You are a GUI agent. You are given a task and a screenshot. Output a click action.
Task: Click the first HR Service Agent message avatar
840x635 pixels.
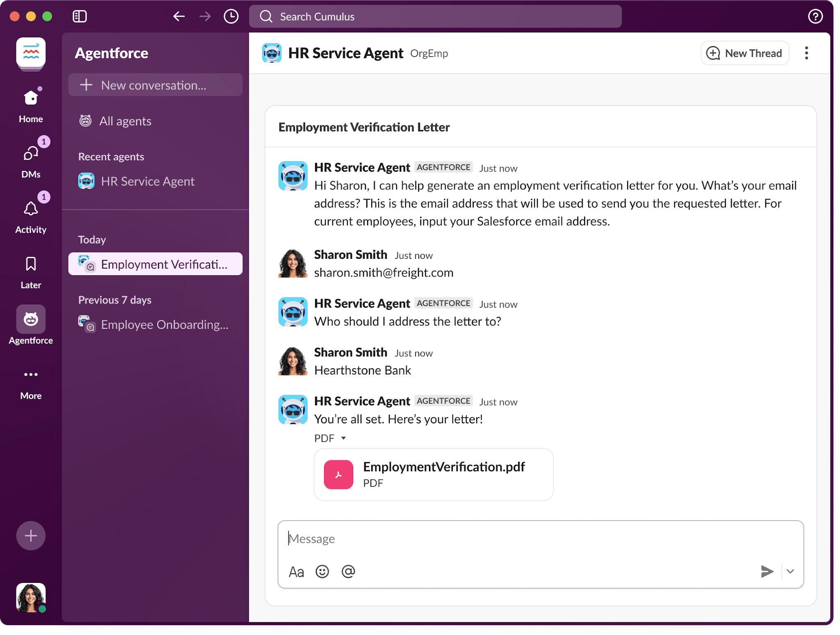pos(293,176)
